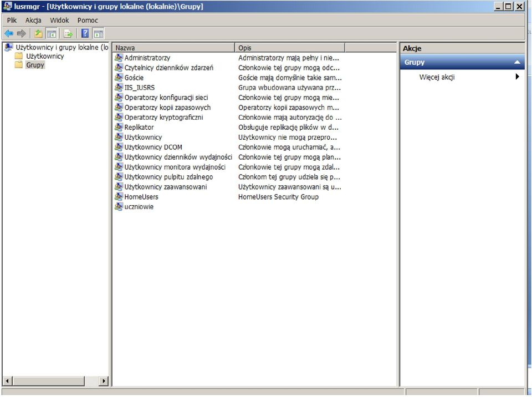
Task: Click the uczniowie group icon
Action: click(119, 206)
